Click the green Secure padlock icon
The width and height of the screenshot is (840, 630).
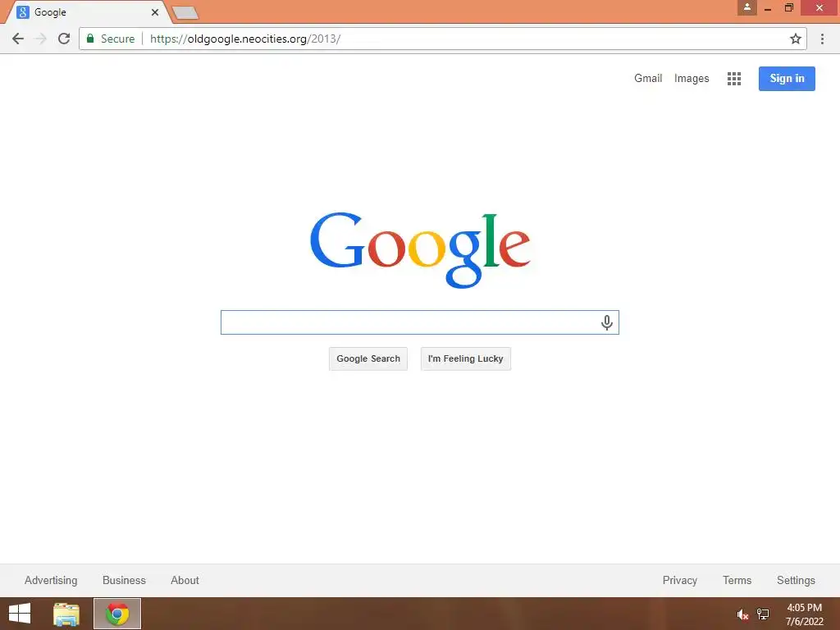click(x=90, y=39)
